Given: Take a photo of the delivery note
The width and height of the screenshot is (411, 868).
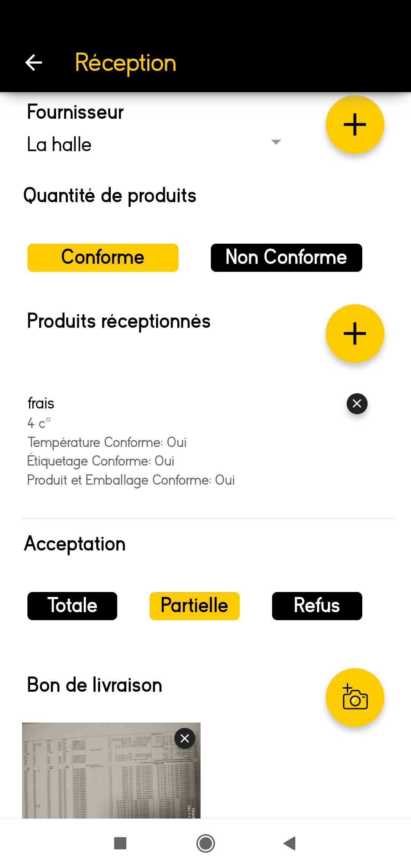Looking at the screenshot, I should click(x=355, y=697).
